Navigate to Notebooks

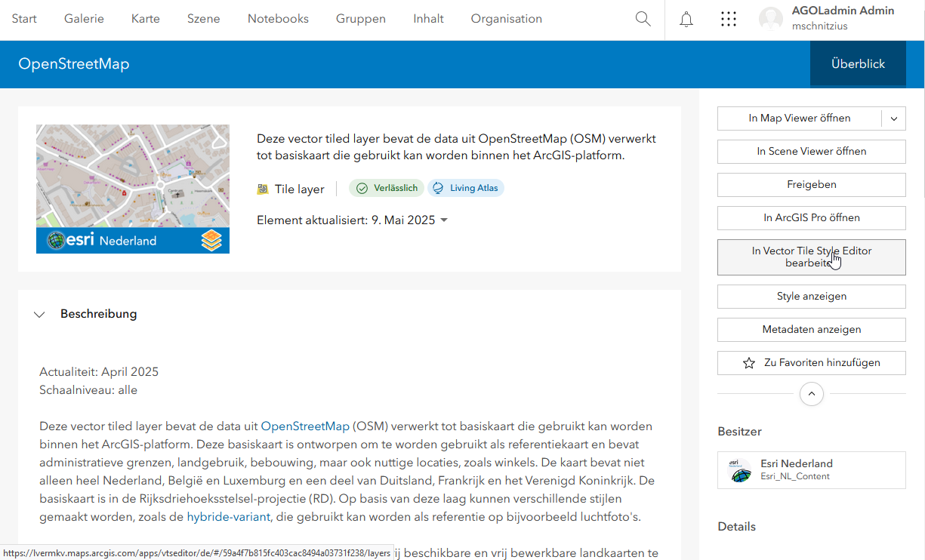pos(279,19)
